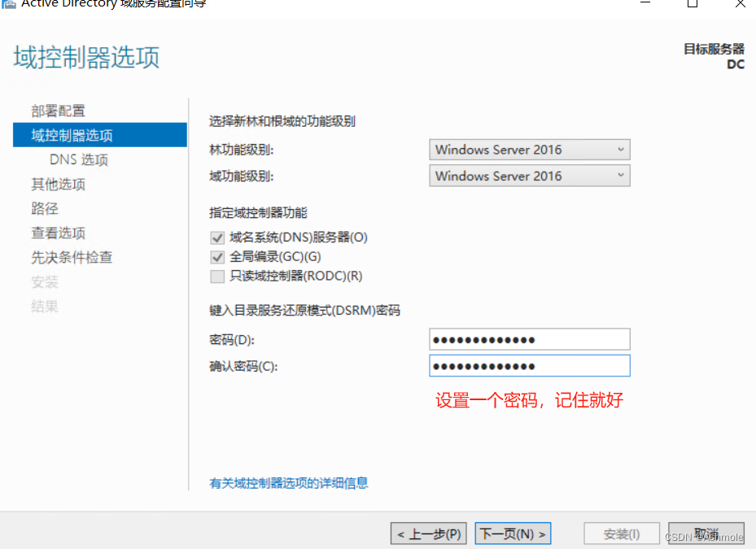Click the 上一步(P) button
This screenshot has height=549, width=756.
429,534
